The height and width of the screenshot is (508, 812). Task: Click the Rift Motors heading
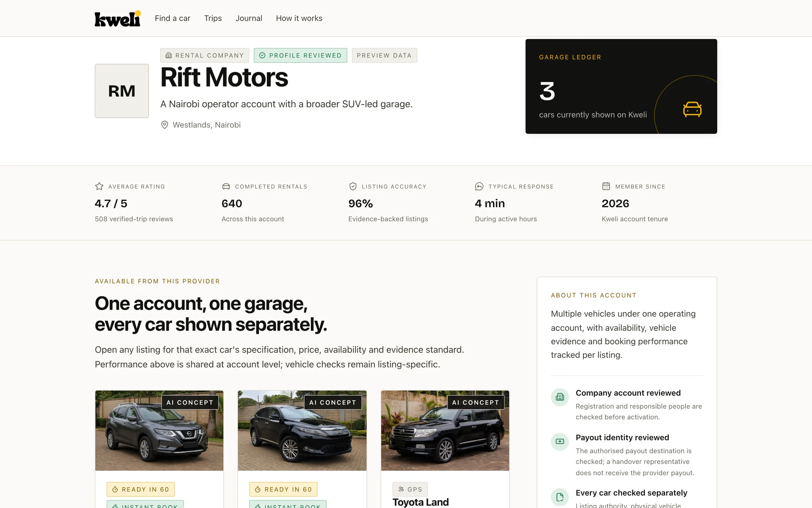click(224, 77)
